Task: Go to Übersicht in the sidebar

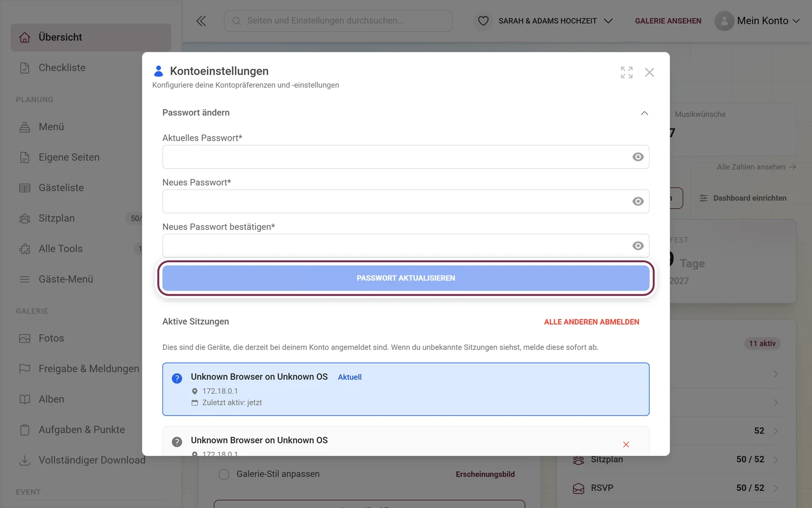Action: coord(91,37)
